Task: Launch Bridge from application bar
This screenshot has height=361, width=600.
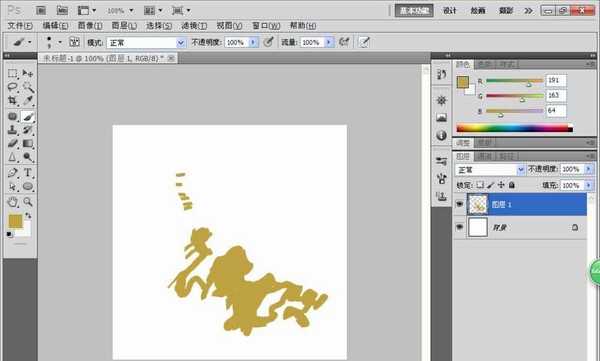Action: point(41,10)
